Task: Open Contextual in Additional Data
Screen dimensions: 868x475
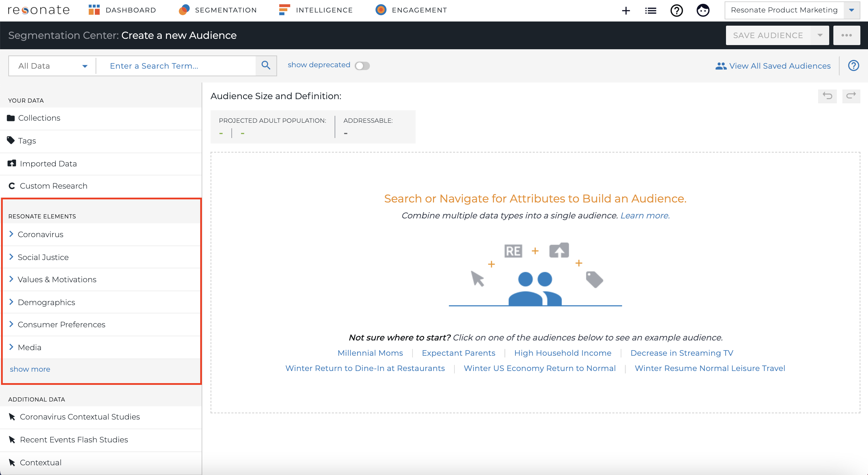Action: coord(101,463)
